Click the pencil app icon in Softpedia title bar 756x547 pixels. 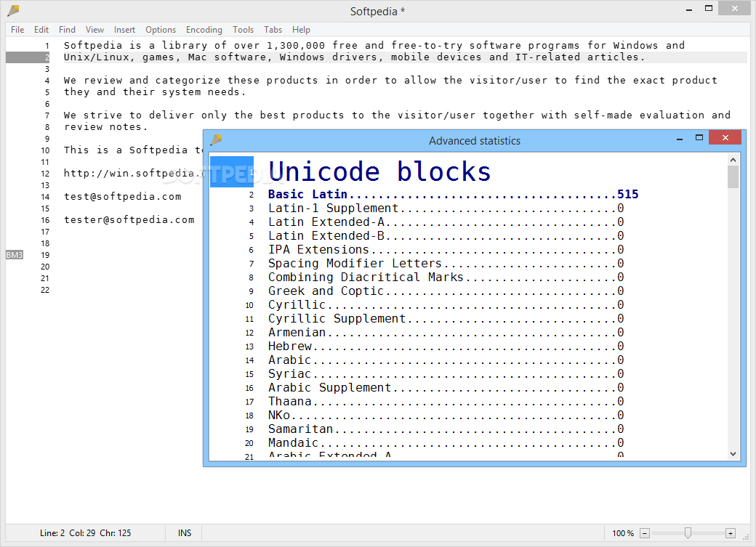click(14, 10)
